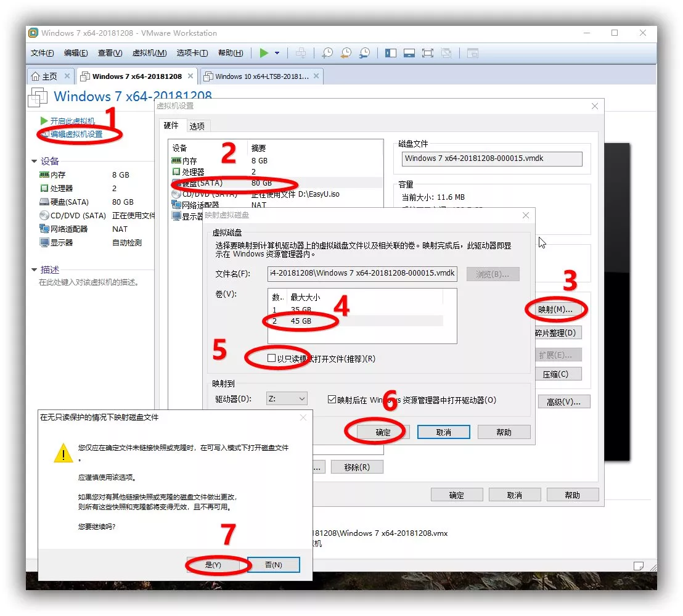Click 确定 in the 映射虚拟磁盘 dialog
The height and width of the screenshot is (616, 683).
(383, 432)
